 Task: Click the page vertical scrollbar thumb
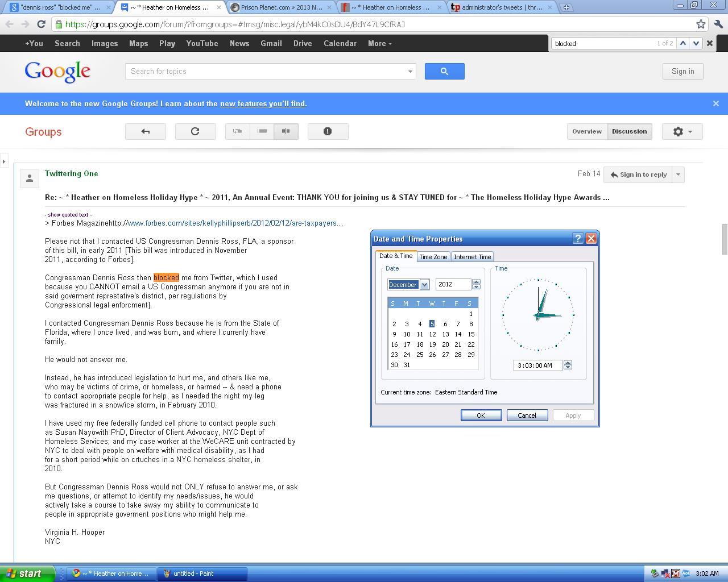pos(724,239)
